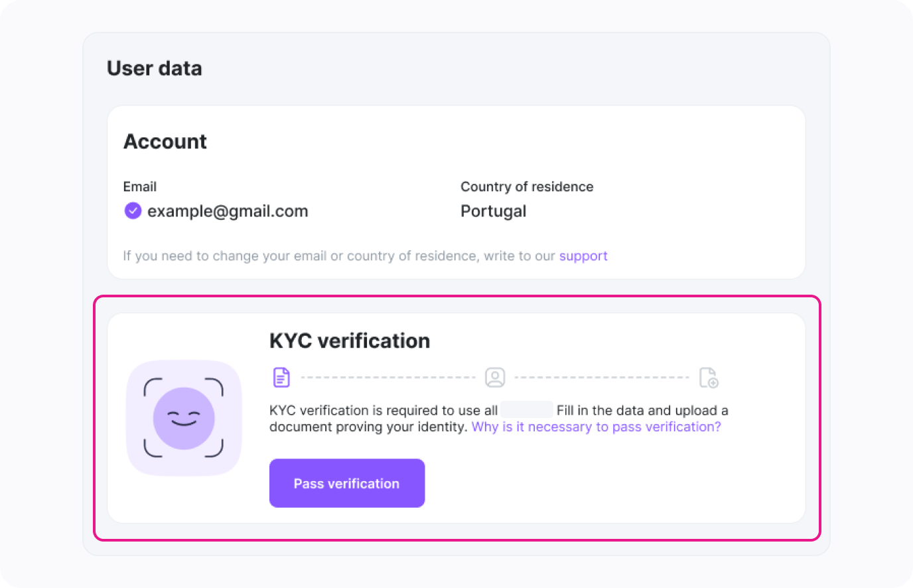Viewport: 913px width, 588px height.
Task: Open 'Why is it necessary to pass verification?'
Action: [x=596, y=427]
